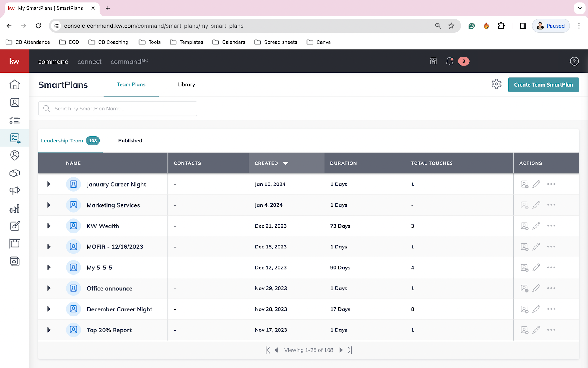Open the Listings sign icon in sidebar
The width and height of the screenshot is (588, 368).
(x=15, y=244)
